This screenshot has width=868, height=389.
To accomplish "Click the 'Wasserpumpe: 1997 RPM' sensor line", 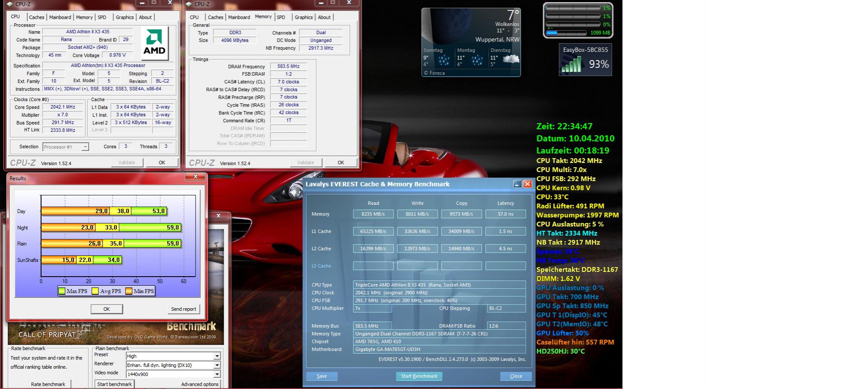I will click(x=577, y=215).
